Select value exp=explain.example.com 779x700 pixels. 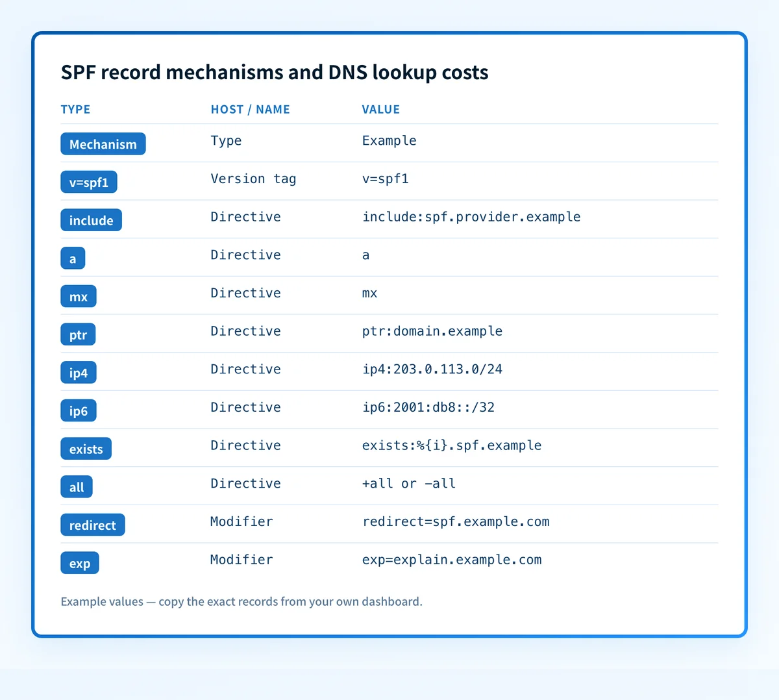tap(452, 560)
